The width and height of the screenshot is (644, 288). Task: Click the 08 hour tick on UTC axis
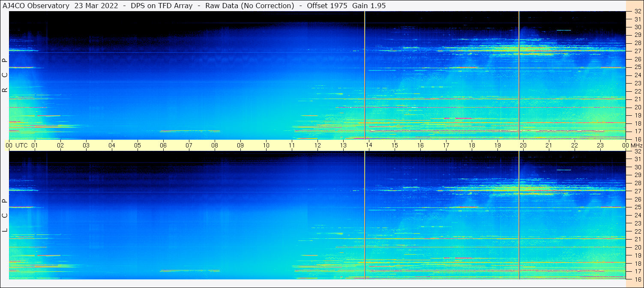[x=215, y=145]
